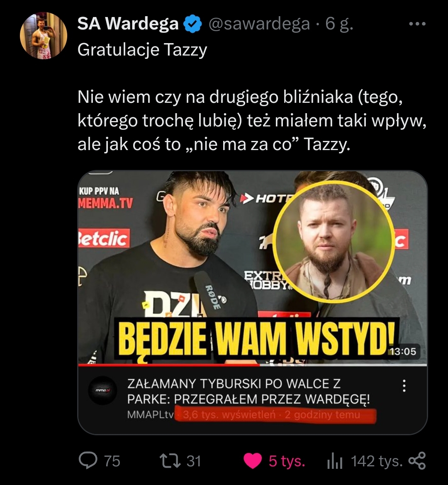This screenshot has width=448, height=485.
Task: Click the mma.pl channel avatar icon
Action: [x=103, y=390]
